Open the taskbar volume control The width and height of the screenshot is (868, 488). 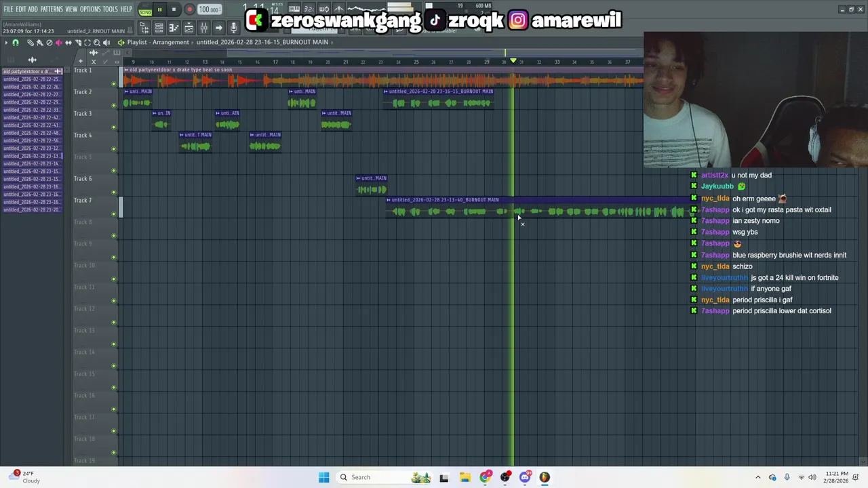point(812,477)
